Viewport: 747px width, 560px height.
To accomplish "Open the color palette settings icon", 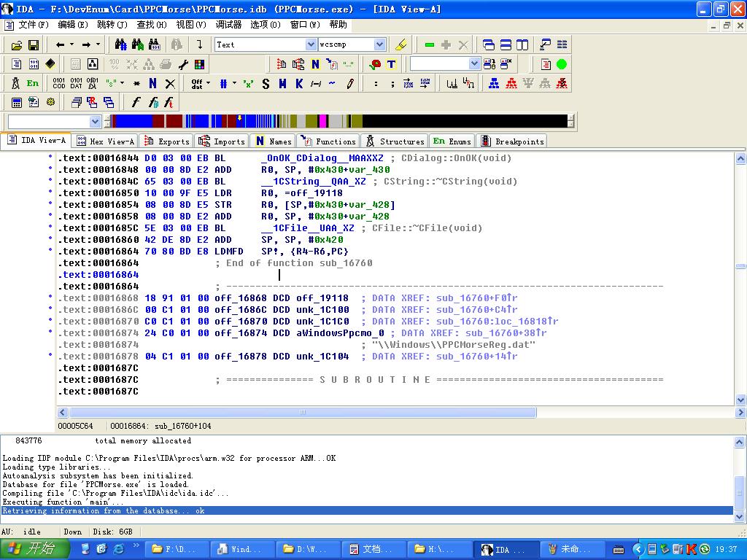I will click(199, 64).
